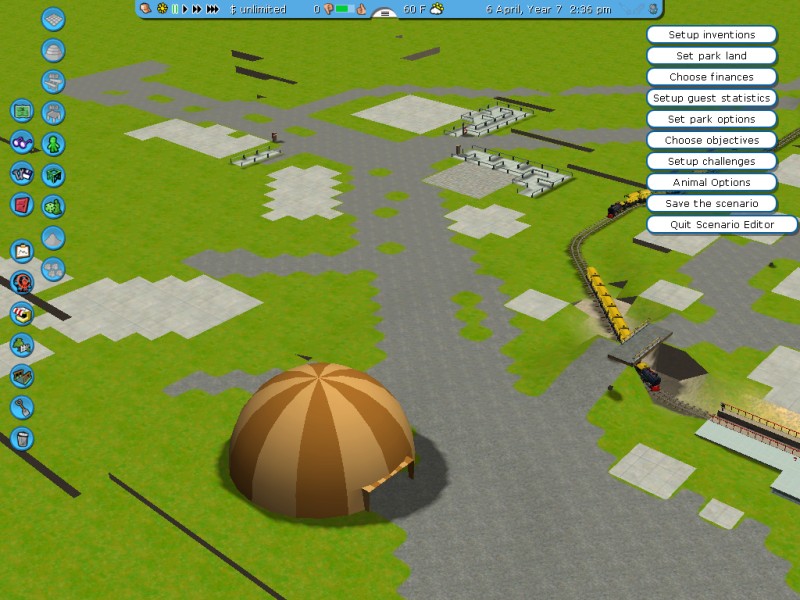800x600 pixels.
Task: Click the sun time-of-day icon
Action: point(162,9)
